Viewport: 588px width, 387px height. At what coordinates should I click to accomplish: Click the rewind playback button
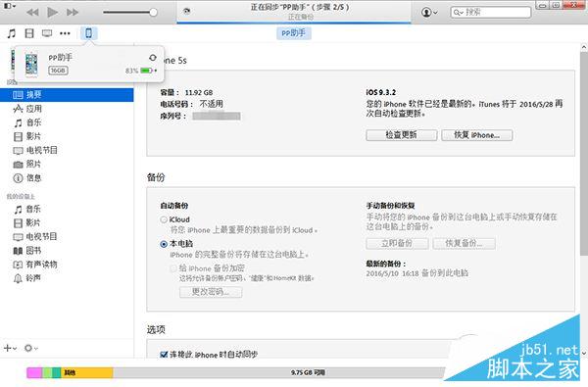click(32, 13)
